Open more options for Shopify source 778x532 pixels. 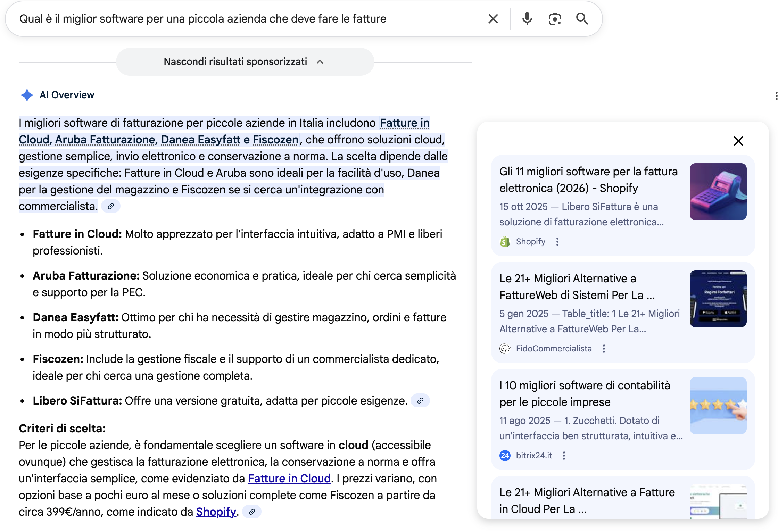(x=557, y=242)
